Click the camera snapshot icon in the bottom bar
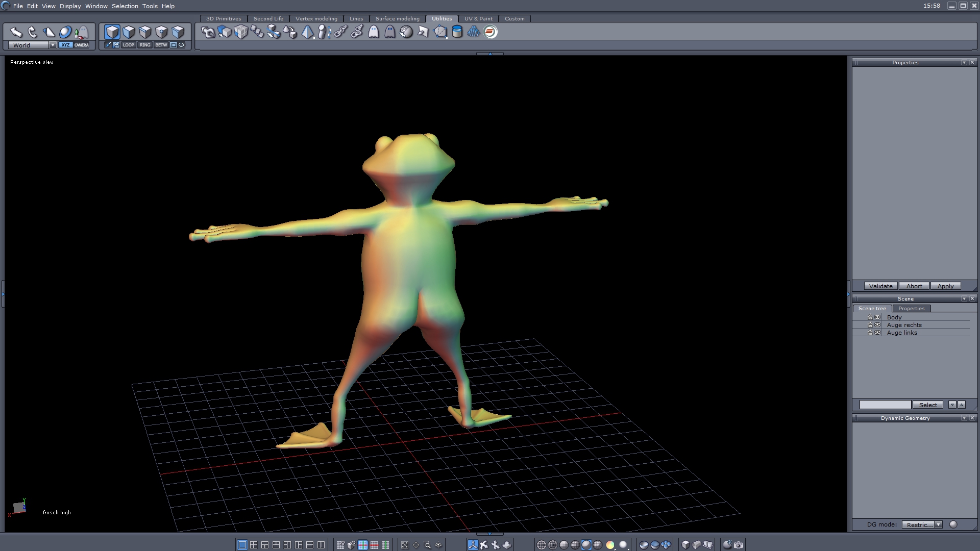This screenshot has width=980, height=551. click(739, 545)
